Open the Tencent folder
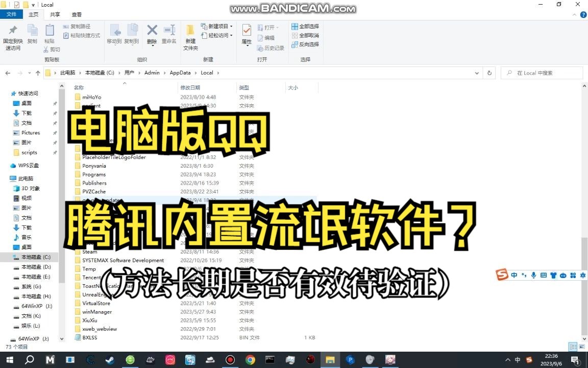The image size is (588, 368). 91,277
